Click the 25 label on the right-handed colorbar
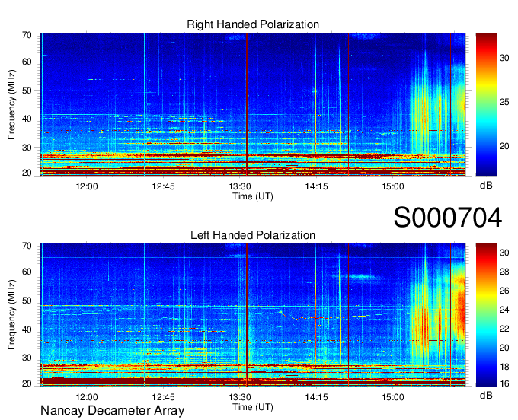Screen dimensions: 518x420 504,102
